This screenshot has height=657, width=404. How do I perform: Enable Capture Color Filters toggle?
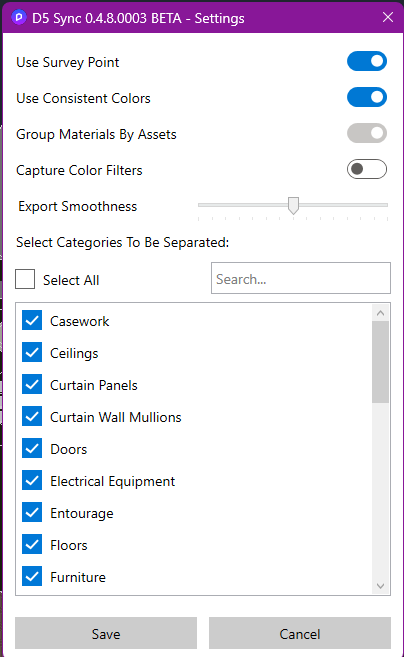(x=367, y=169)
